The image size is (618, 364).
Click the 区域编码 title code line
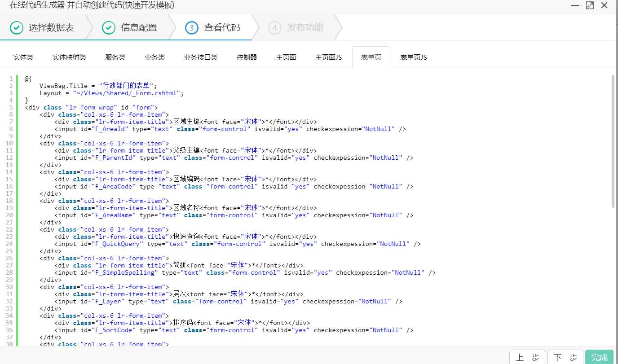[185, 179]
